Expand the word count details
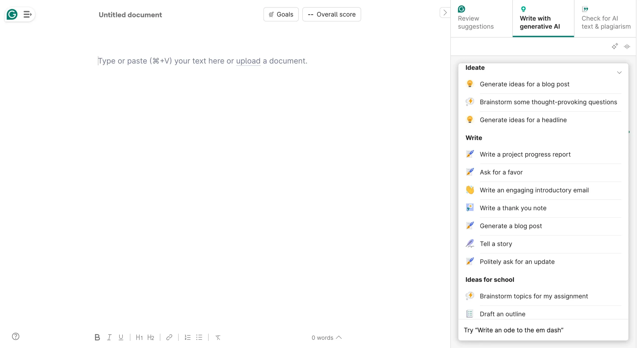The width and height of the screenshot is (644, 348). coord(327,337)
